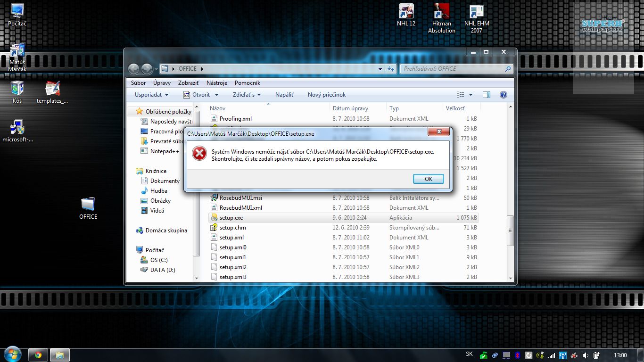Open the view options dropdown arrow

pos(471,95)
